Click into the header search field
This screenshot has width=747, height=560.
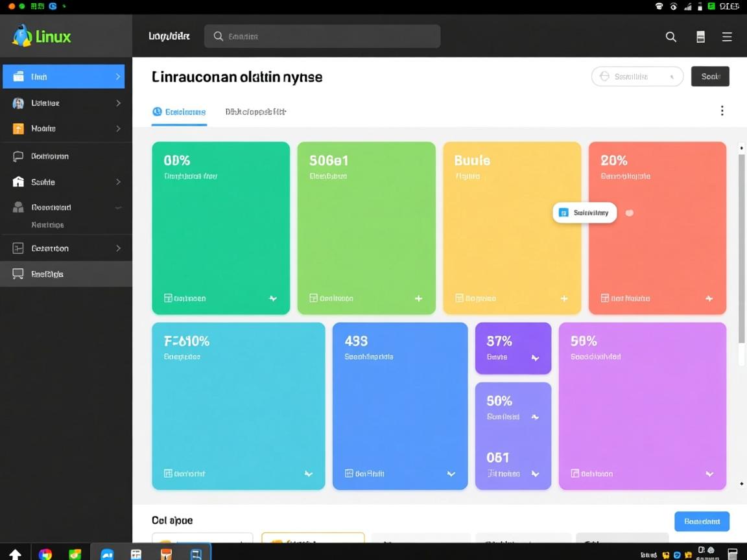(322, 36)
